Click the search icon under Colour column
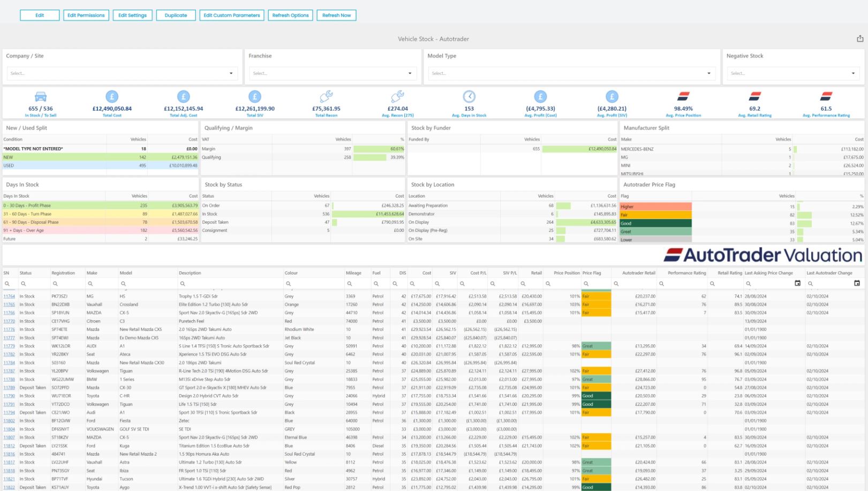The height and width of the screenshot is (491, 868). tap(288, 284)
